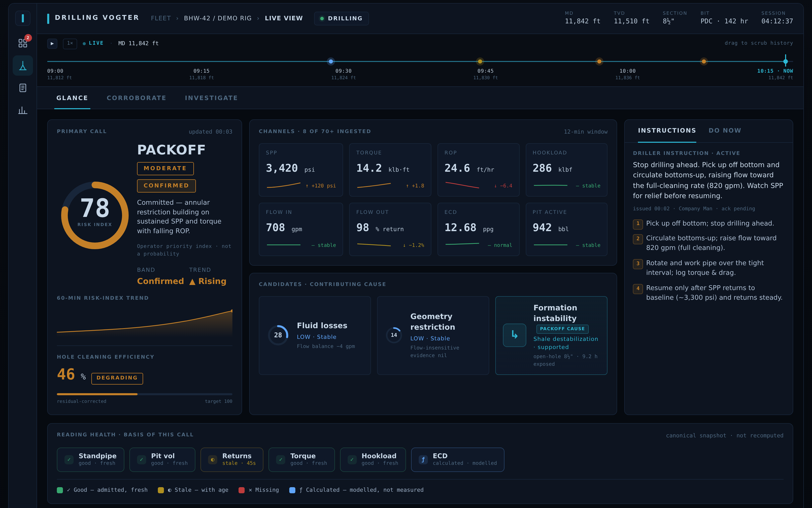
Task: Click the app logo icon at top-left
Action: click(23, 18)
